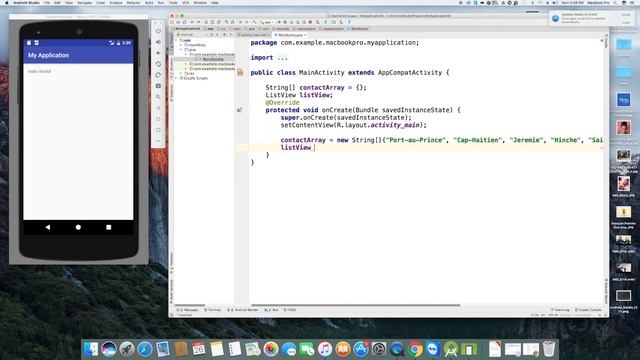Click the emulator power button icon

pyautogui.click(x=158, y=31)
